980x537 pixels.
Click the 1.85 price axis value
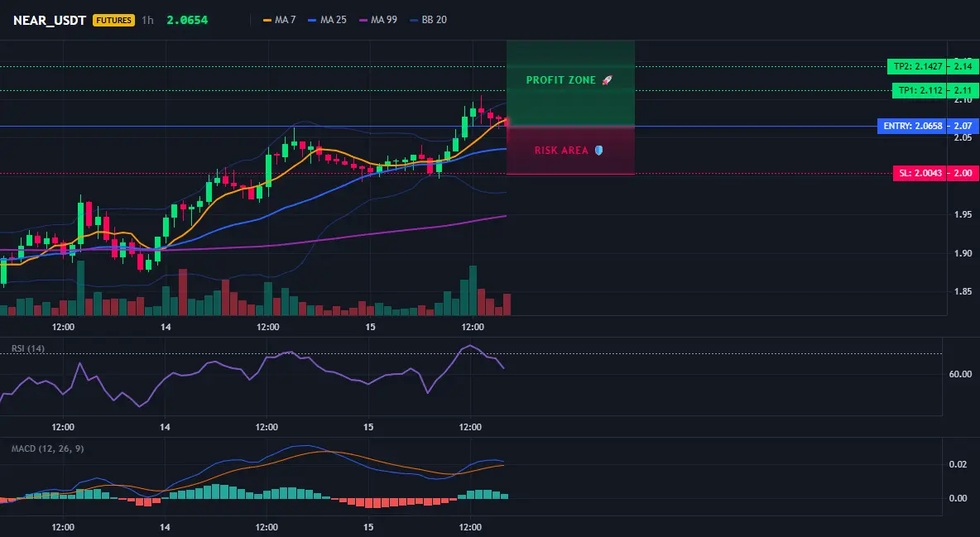tap(963, 291)
